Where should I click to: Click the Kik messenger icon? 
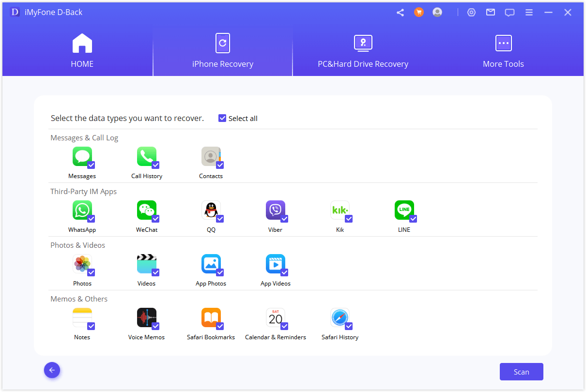point(340,210)
